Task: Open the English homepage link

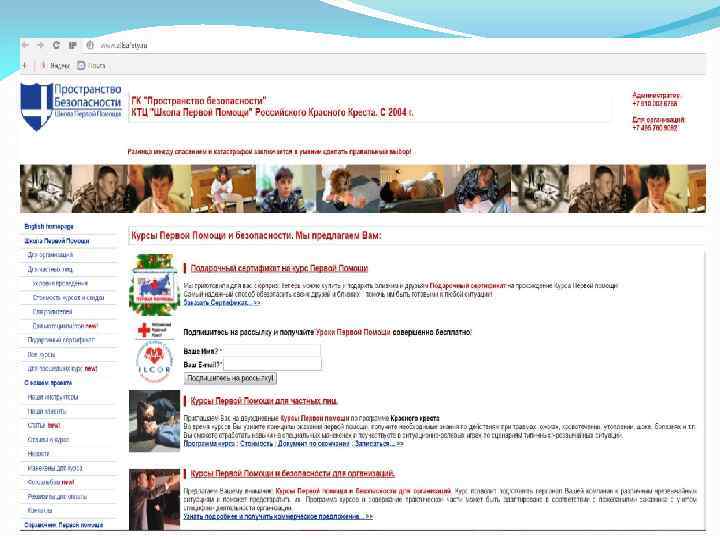Action: pos(49,226)
